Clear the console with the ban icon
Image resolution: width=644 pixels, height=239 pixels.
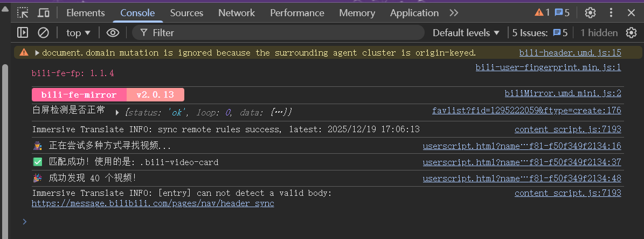43,33
